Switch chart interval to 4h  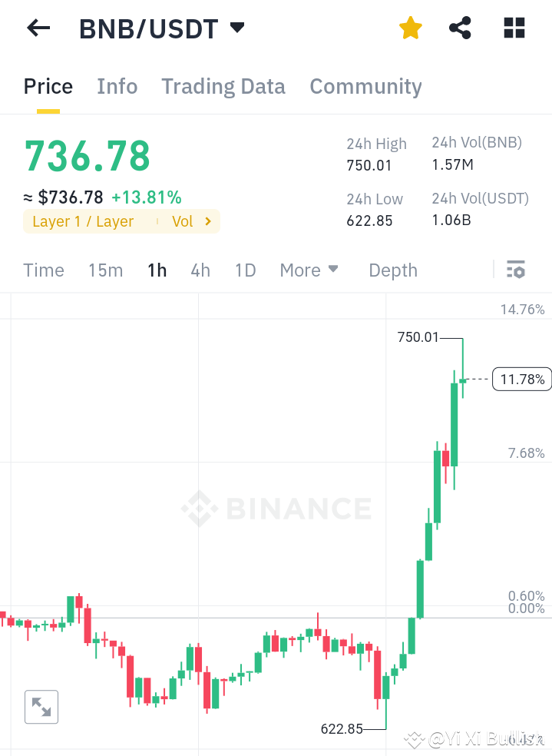click(200, 270)
